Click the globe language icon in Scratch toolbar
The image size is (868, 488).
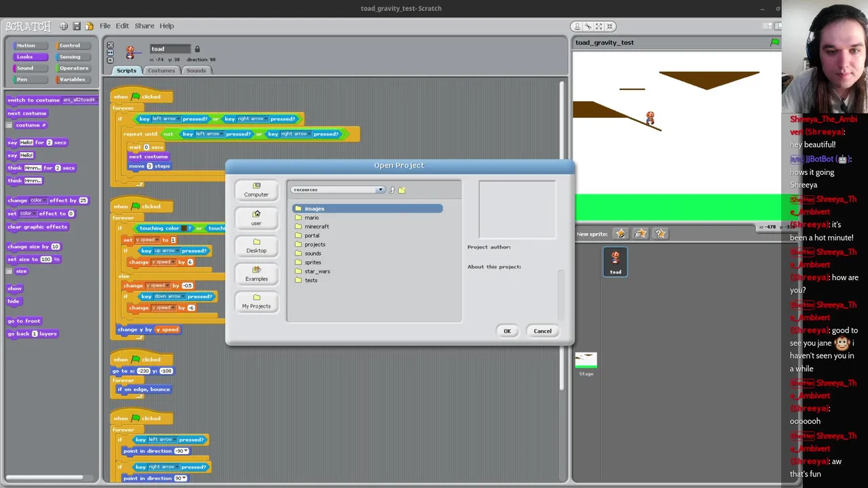(64, 26)
